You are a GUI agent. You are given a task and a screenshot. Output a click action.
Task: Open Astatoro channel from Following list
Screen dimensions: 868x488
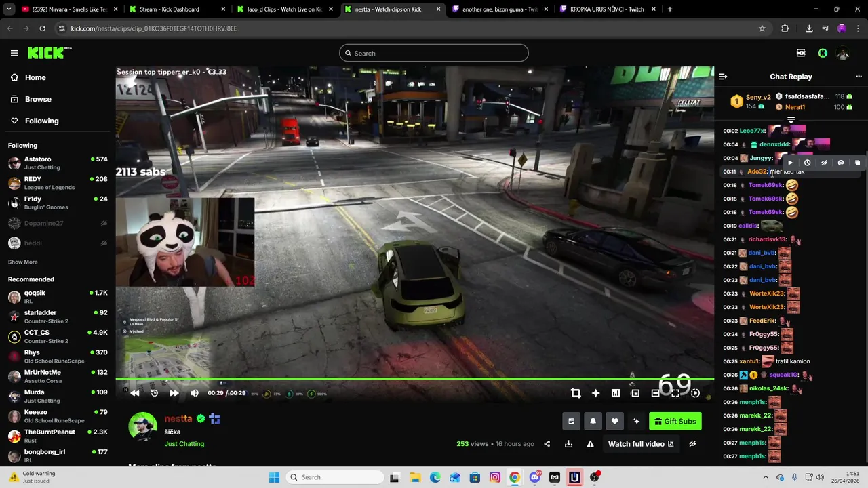(x=57, y=163)
